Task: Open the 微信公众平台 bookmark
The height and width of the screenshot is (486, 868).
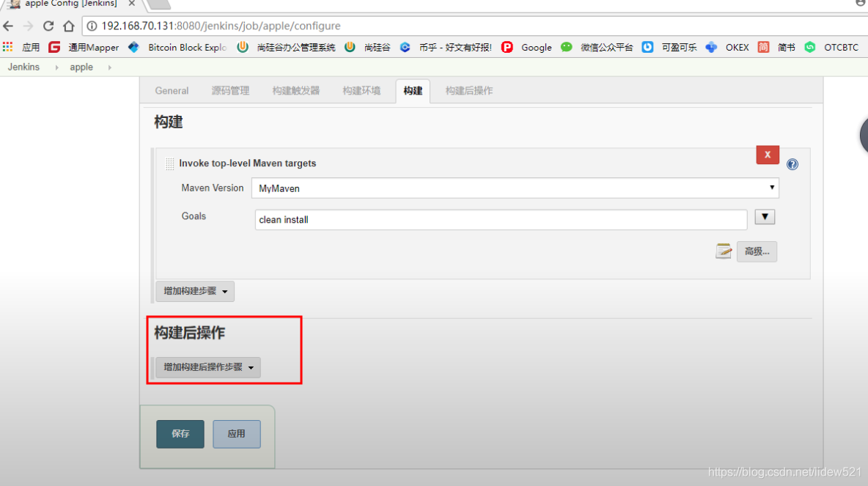Action: pyautogui.click(x=597, y=47)
